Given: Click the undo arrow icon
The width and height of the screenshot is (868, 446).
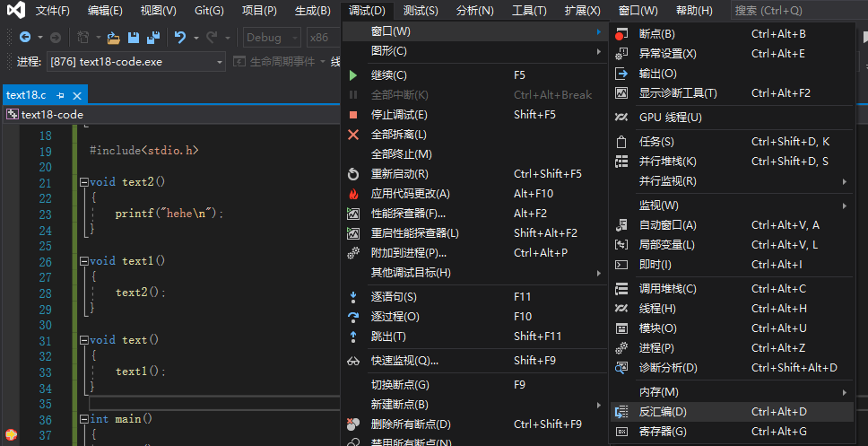Looking at the screenshot, I should coord(180,38).
